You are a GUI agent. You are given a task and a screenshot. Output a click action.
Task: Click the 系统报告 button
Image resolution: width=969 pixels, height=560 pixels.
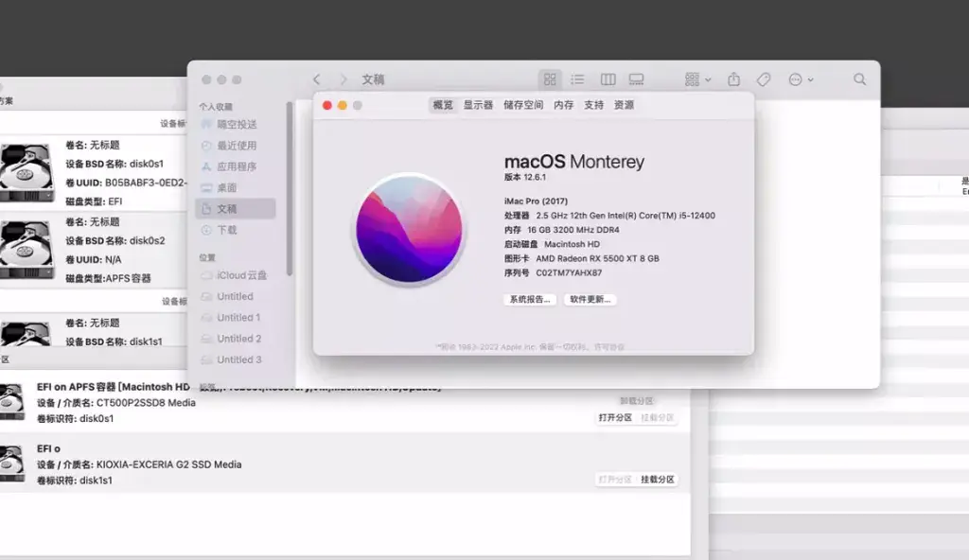click(530, 299)
